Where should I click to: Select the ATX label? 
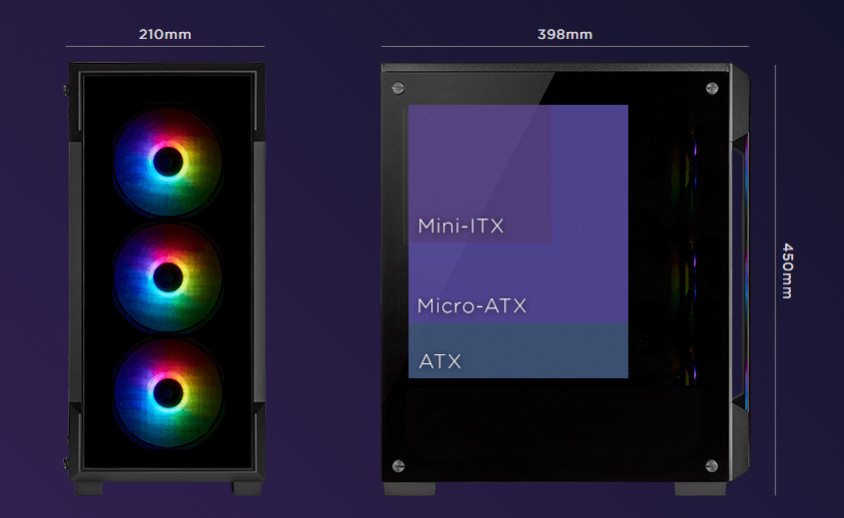pyautogui.click(x=440, y=361)
